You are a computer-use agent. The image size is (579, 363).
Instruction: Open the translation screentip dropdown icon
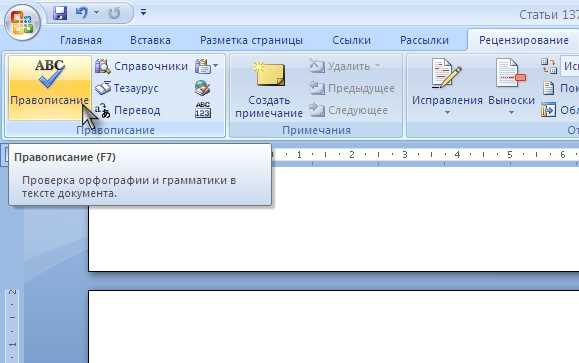point(206,66)
